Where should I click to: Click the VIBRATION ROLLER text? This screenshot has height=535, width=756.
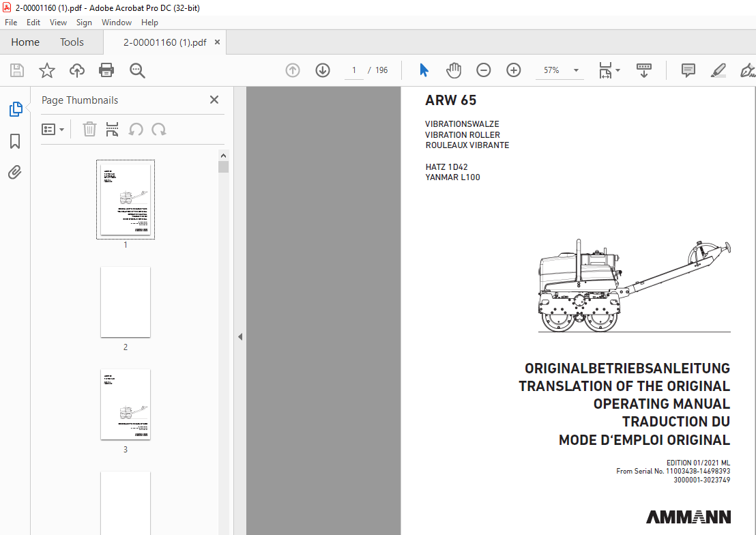click(x=463, y=135)
